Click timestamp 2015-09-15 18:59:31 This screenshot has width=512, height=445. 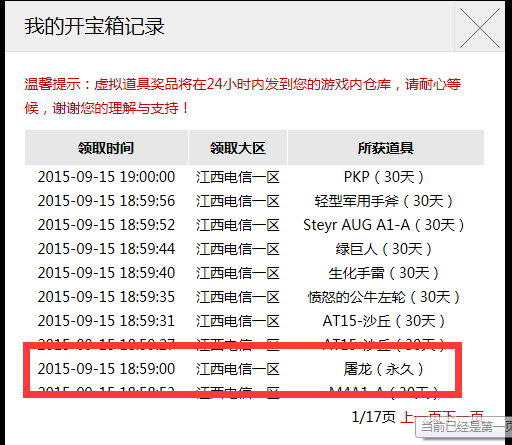coord(106,321)
